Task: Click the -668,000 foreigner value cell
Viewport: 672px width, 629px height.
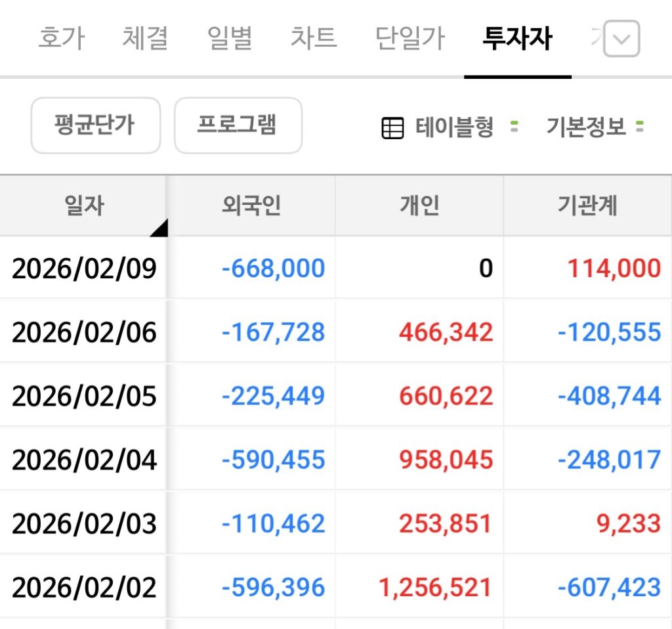Action: 273,269
